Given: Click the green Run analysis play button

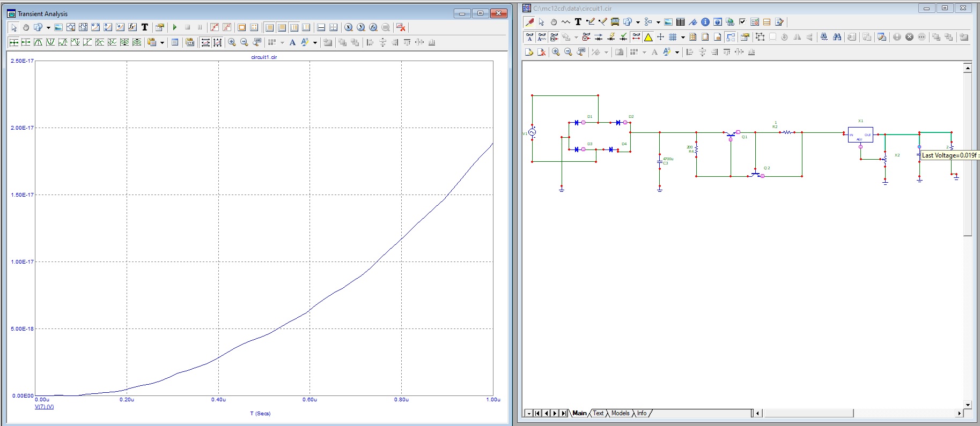Looking at the screenshot, I should click(175, 27).
